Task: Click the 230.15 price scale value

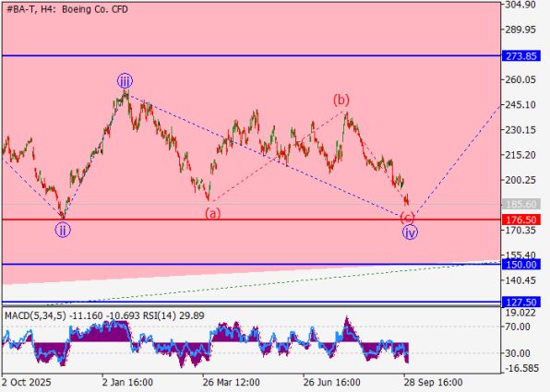Action: pos(520,130)
